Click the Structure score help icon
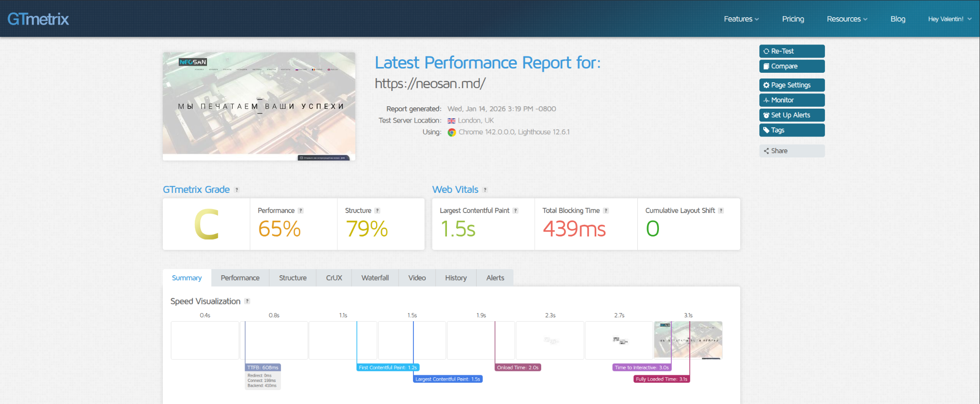The width and height of the screenshot is (980, 404). (x=378, y=211)
